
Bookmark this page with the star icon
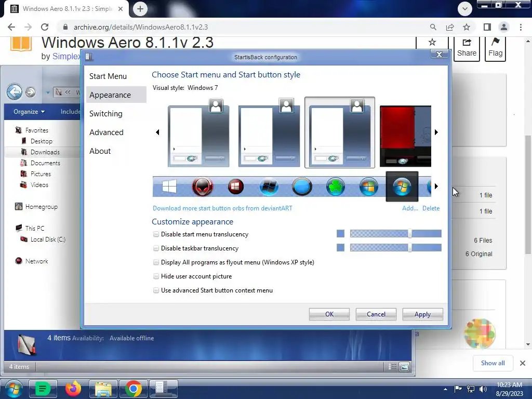pyautogui.click(x=467, y=27)
